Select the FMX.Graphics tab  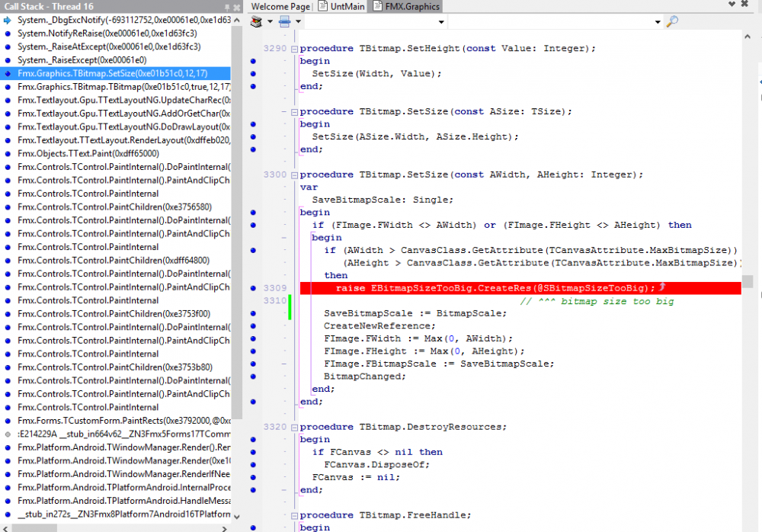click(406, 6)
